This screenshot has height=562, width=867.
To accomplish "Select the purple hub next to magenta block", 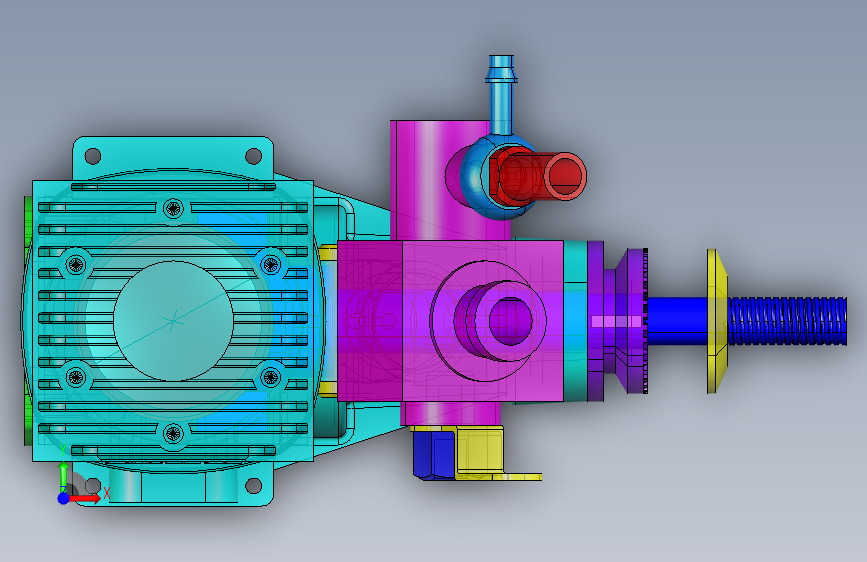I will [x=619, y=321].
